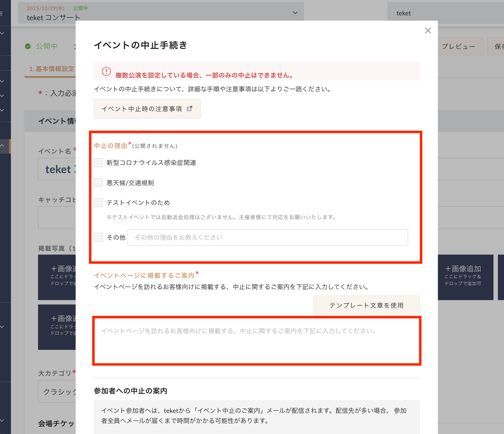Switch to the 1. 基本情報設定 tab

[51, 69]
